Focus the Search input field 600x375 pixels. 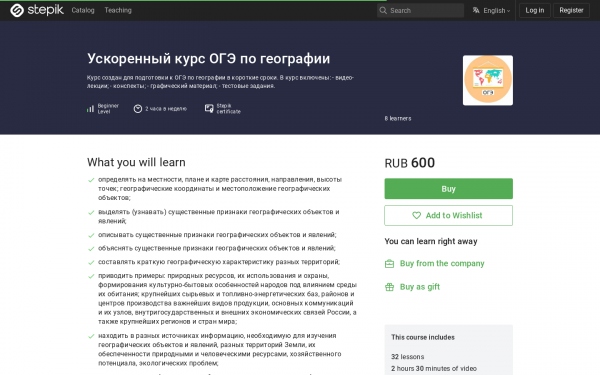pyautogui.click(x=420, y=10)
